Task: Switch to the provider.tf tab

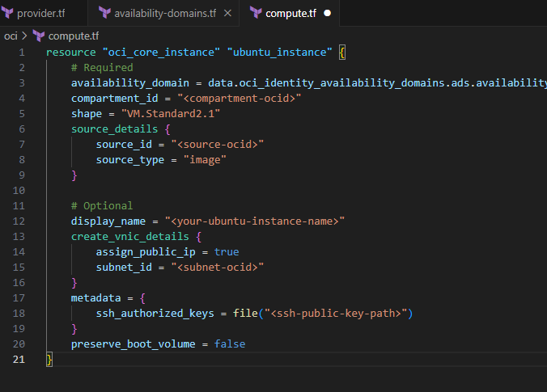Action: click(x=40, y=13)
